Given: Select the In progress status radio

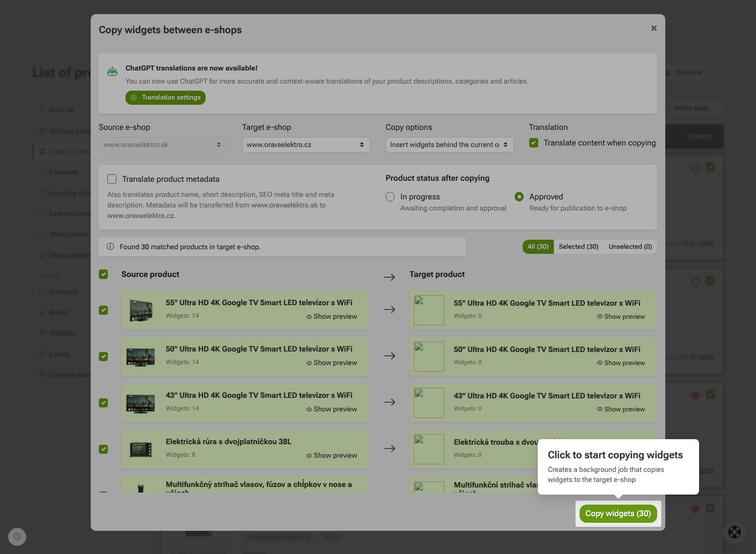Looking at the screenshot, I should click(x=390, y=196).
